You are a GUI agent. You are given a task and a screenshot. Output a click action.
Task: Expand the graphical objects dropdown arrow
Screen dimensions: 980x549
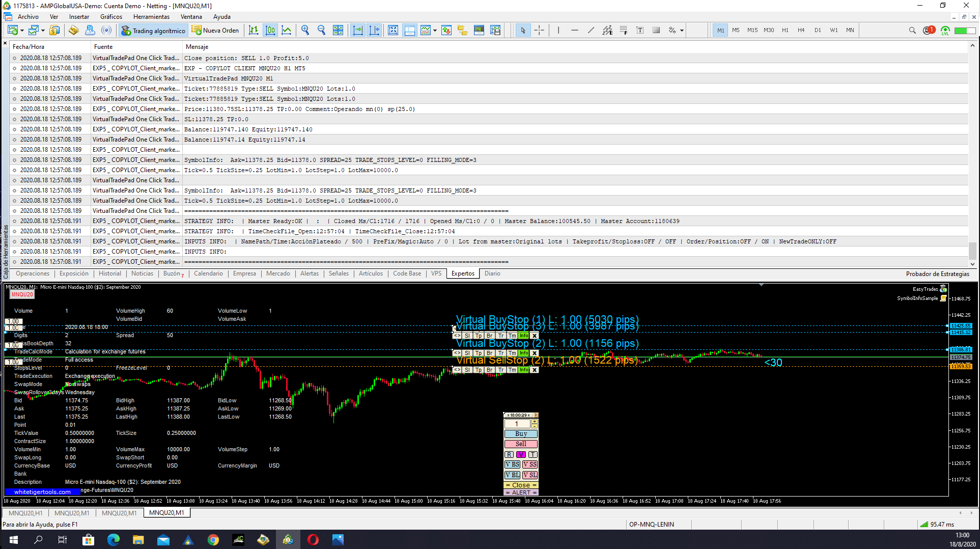click(x=682, y=31)
